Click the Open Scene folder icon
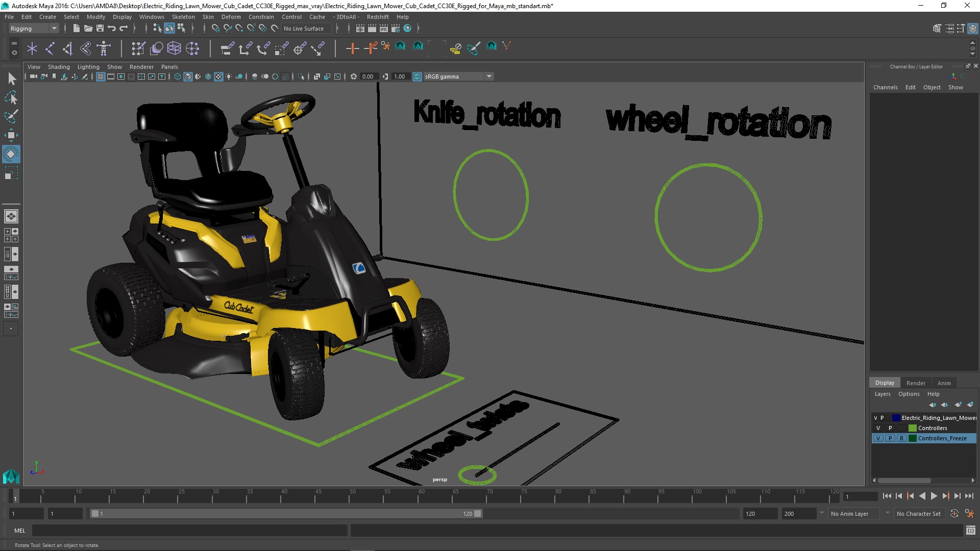The image size is (980, 551). [88, 29]
